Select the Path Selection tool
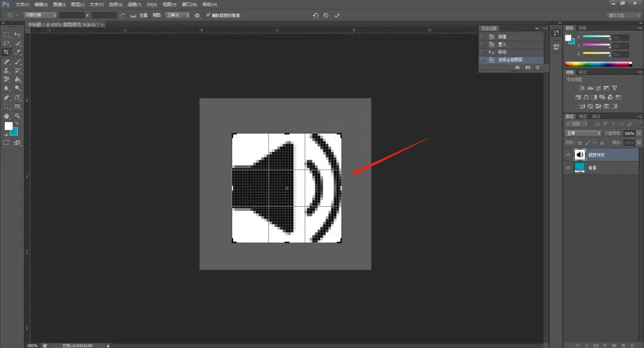This screenshot has width=644, height=348. coord(6,107)
